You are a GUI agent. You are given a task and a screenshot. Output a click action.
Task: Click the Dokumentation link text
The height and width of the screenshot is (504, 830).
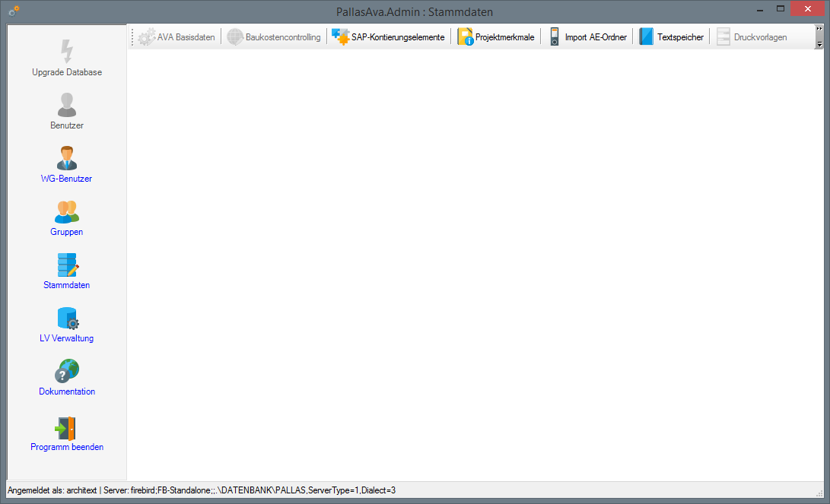[x=67, y=391]
